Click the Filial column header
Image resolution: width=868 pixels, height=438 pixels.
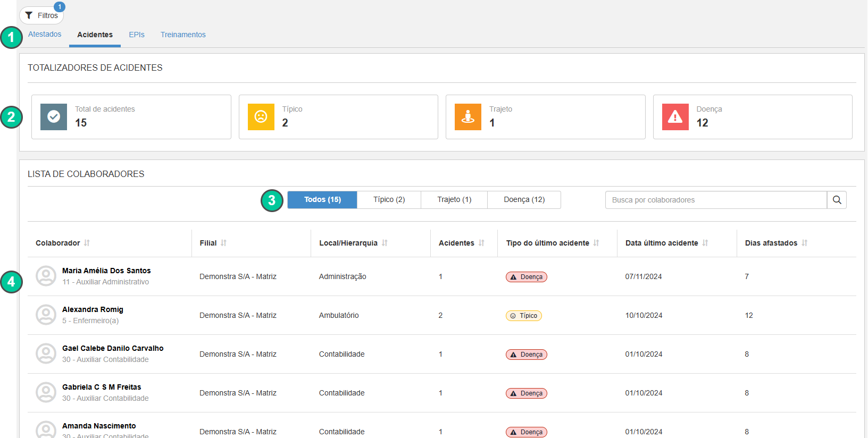(208, 243)
